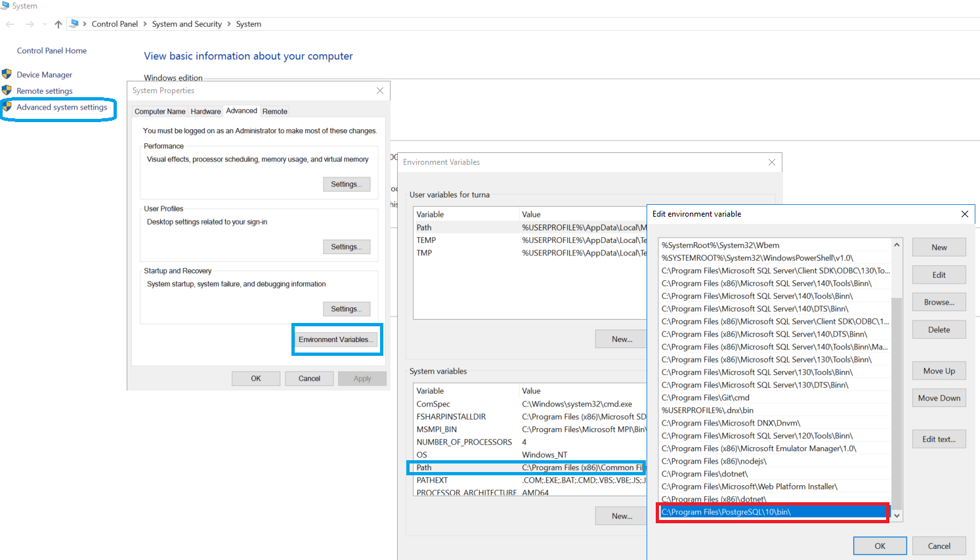Select the PATHEXT system variable
This screenshot has width=980, height=560.
pyautogui.click(x=530, y=481)
